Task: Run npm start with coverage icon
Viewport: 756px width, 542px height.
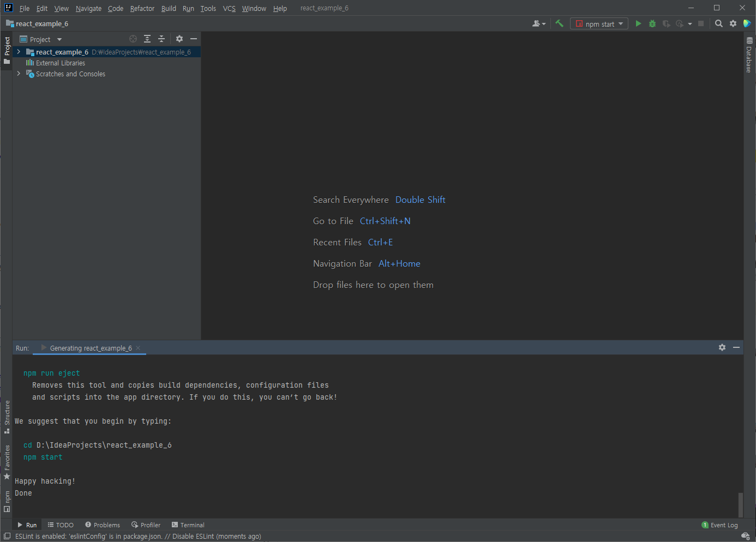Action: click(666, 23)
